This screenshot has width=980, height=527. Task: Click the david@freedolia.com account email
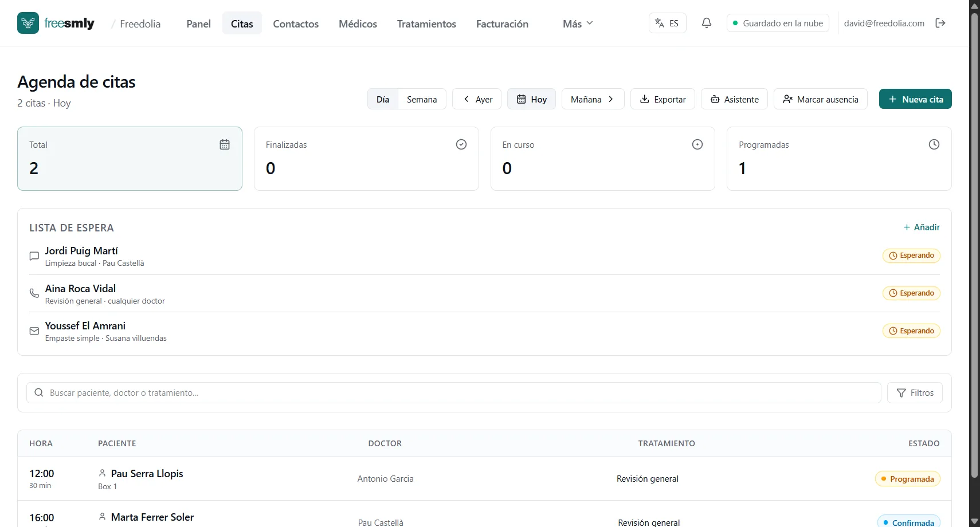click(x=884, y=23)
